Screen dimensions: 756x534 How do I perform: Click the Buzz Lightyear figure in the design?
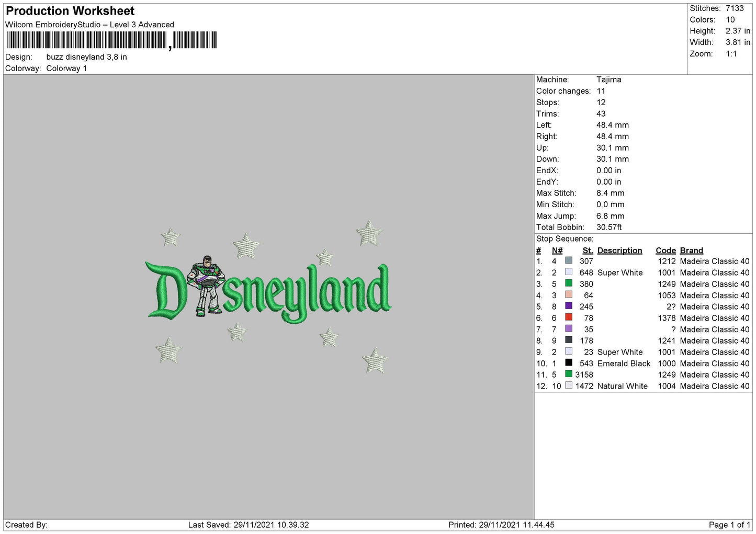(x=206, y=286)
